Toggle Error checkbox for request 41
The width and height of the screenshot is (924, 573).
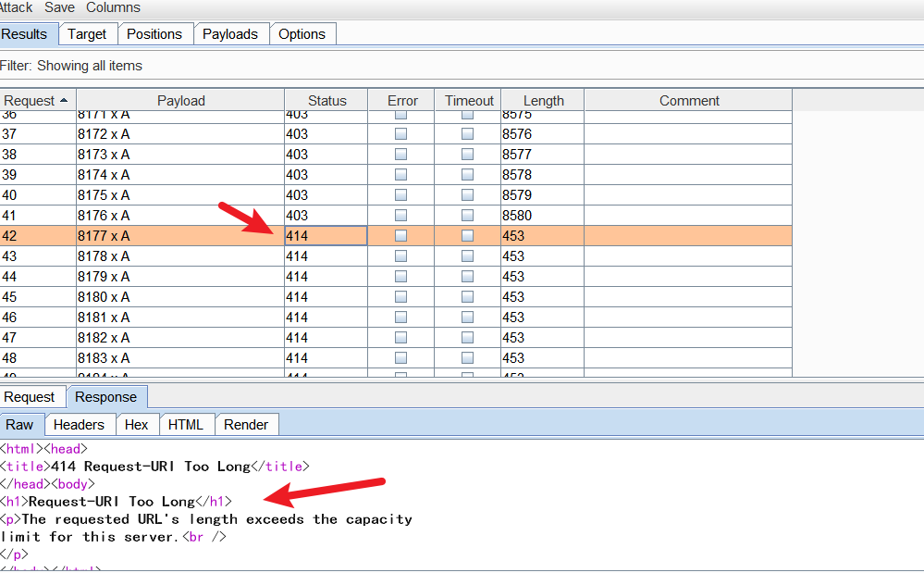(x=400, y=216)
